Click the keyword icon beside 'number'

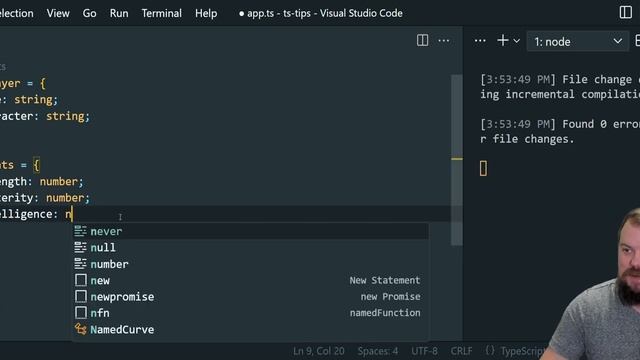coord(80,264)
